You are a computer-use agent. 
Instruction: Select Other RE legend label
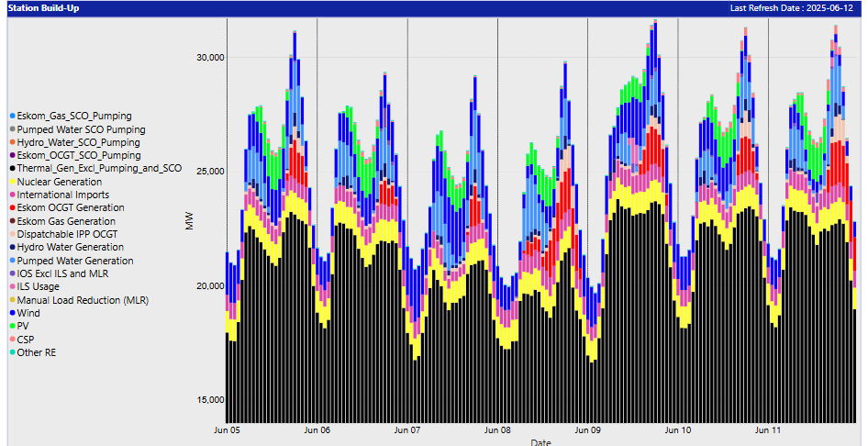click(x=36, y=352)
